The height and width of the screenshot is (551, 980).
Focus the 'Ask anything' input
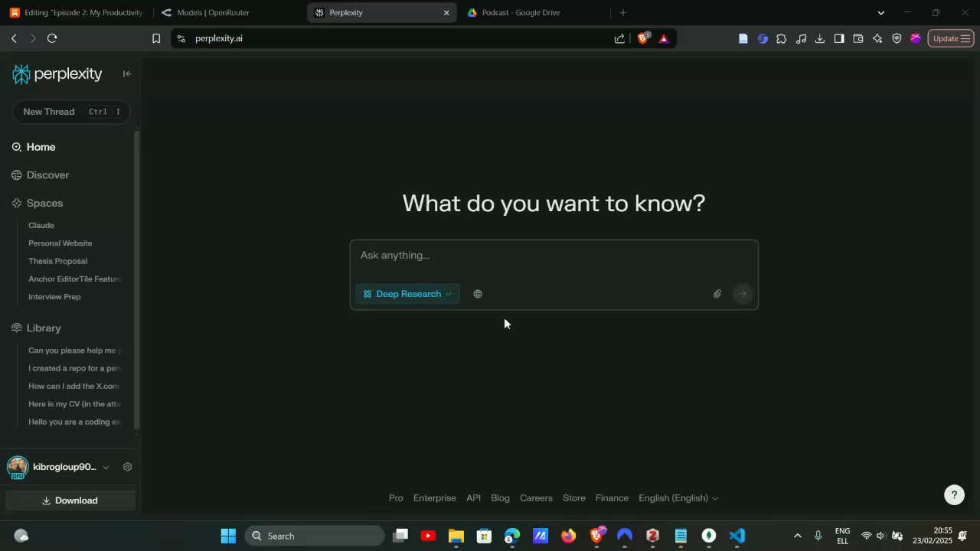point(554,256)
